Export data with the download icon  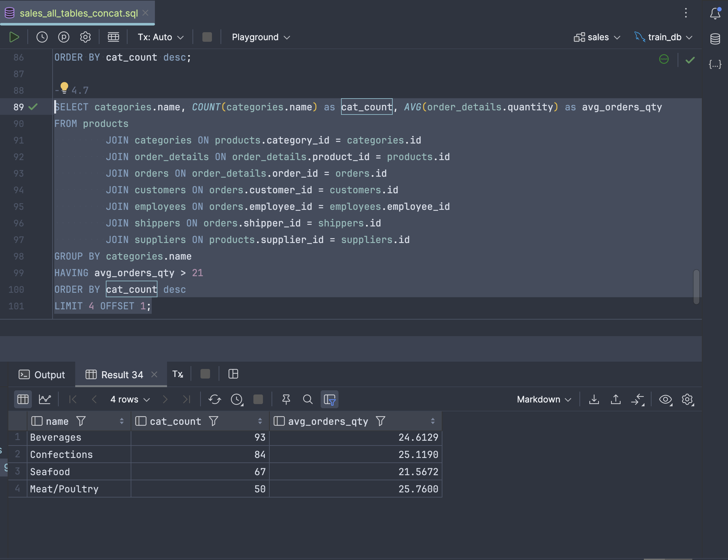[594, 399]
